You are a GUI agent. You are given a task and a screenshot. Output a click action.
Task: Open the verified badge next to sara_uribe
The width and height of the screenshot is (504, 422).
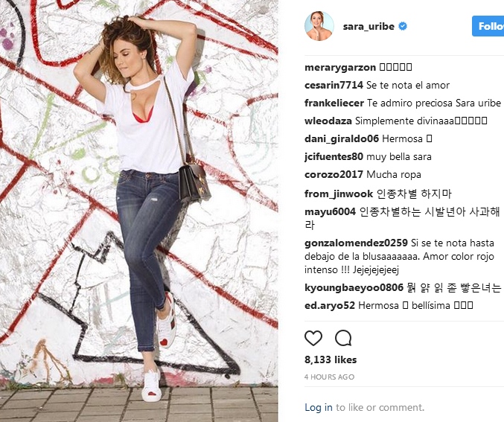(403, 26)
